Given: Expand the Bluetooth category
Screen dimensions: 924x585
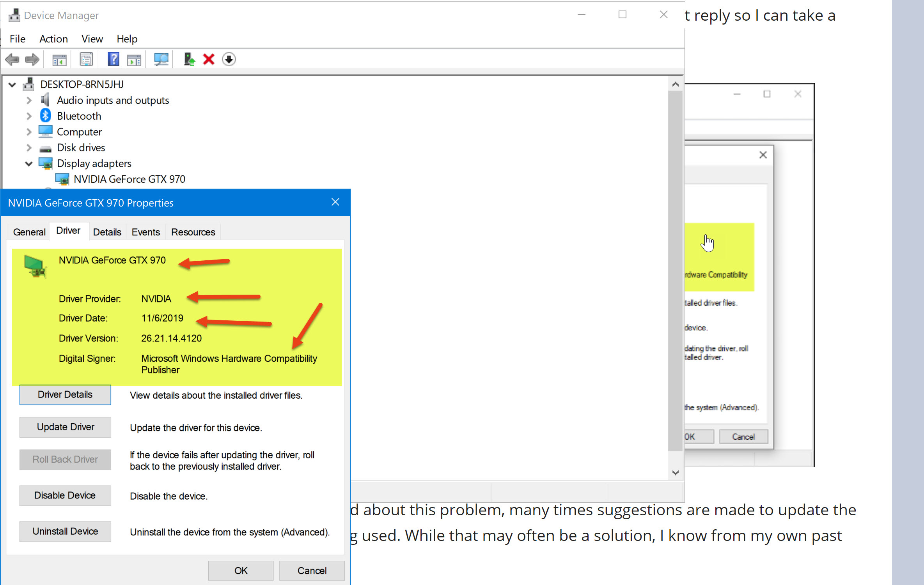Looking at the screenshot, I should click(x=29, y=116).
